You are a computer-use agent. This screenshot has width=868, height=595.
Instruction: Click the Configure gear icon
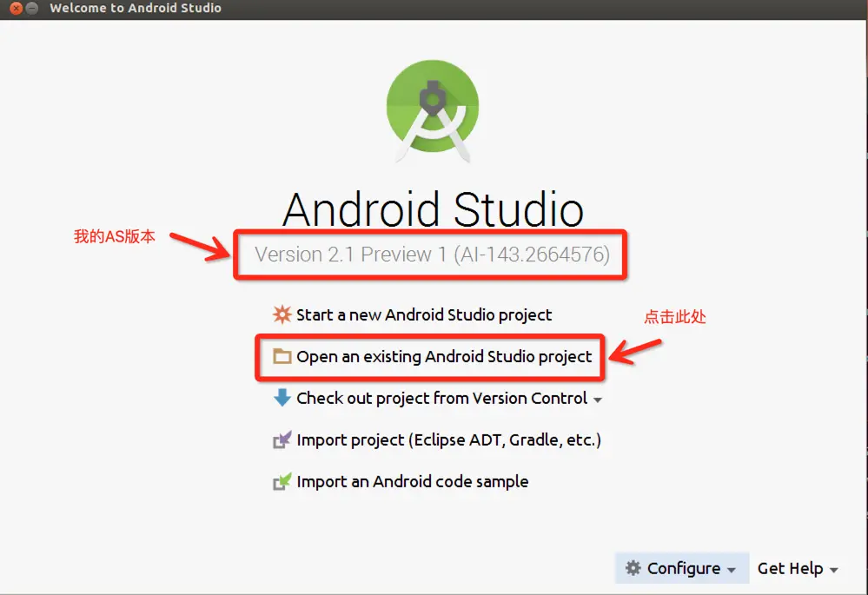pos(633,568)
